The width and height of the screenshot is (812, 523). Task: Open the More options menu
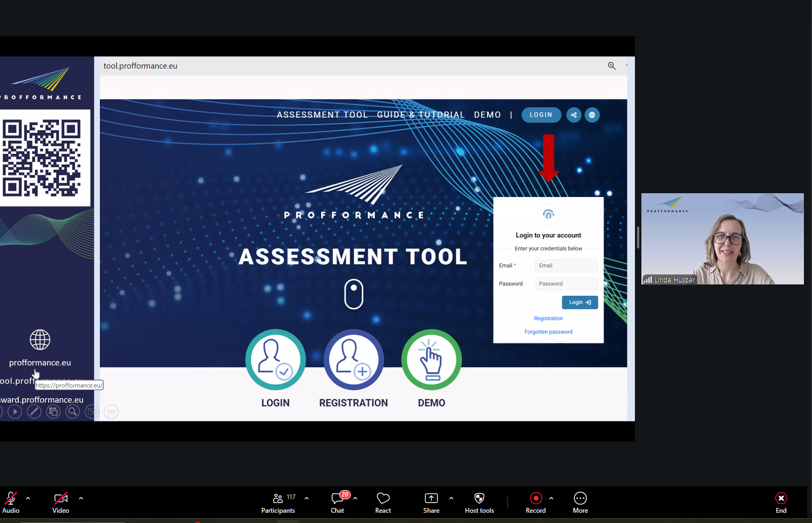[x=580, y=502]
